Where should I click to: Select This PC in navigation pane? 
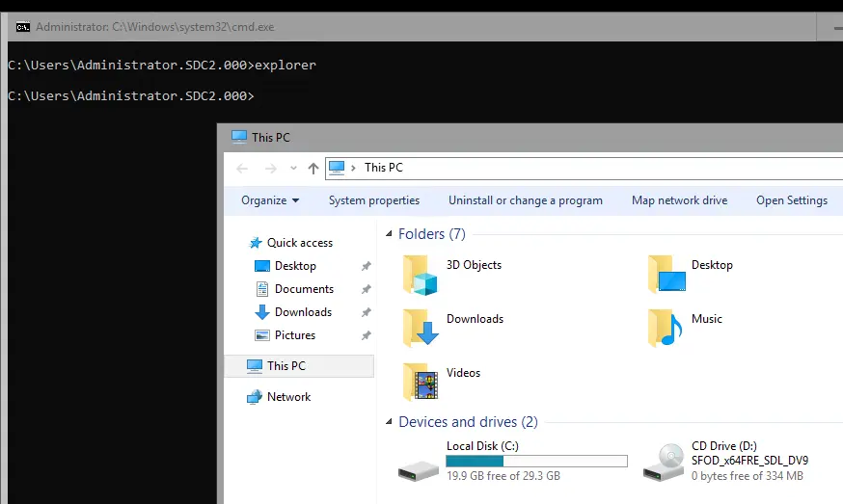click(x=299, y=366)
